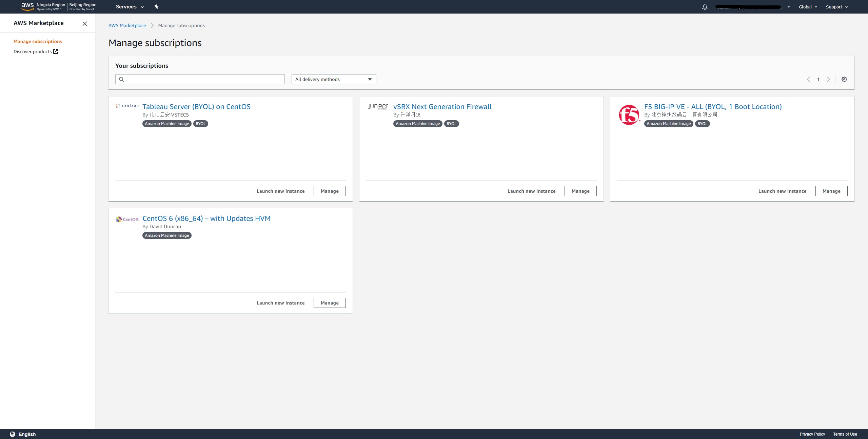This screenshot has width=868, height=439.
Task: Launch new instance for F5 BIG-IP VE
Action: point(783,191)
